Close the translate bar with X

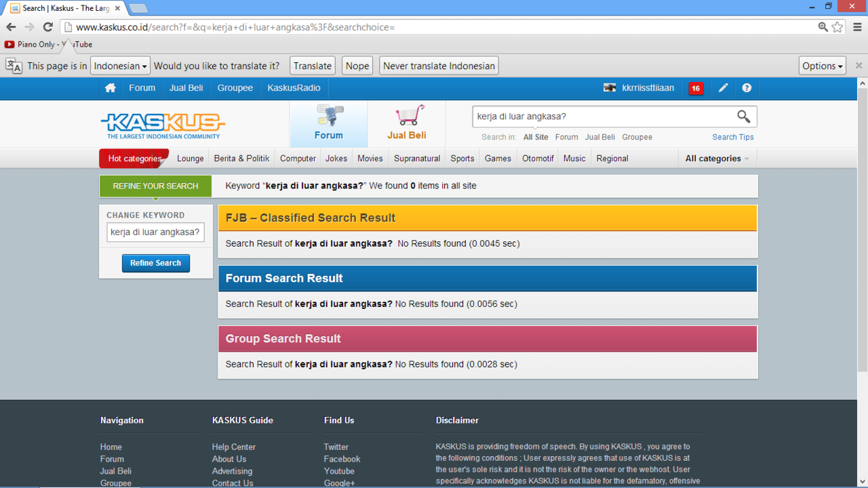click(859, 66)
